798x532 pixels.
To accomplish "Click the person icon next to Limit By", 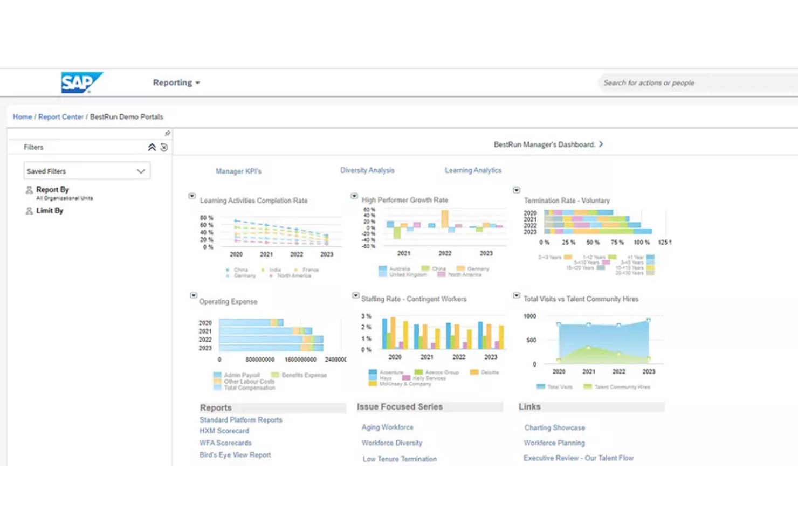I will pos(29,211).
